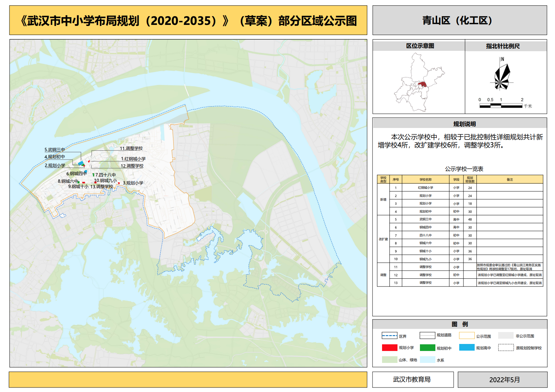
Task: Click the 1.红钢城小学 map label
Action: (x=133, y=159)
